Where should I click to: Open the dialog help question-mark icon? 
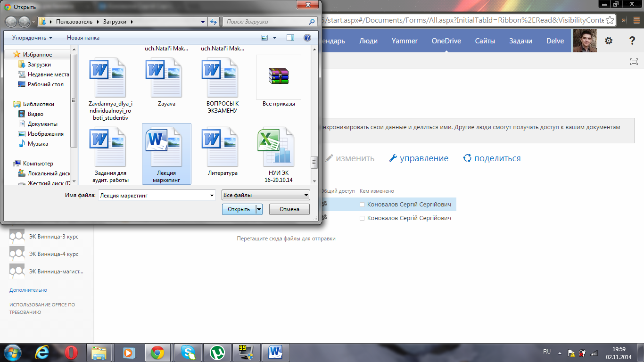[x=307, y=38]
